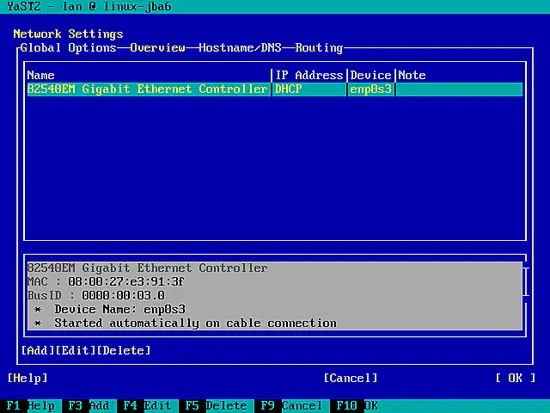Click the YaST2 title bar text

89,7
